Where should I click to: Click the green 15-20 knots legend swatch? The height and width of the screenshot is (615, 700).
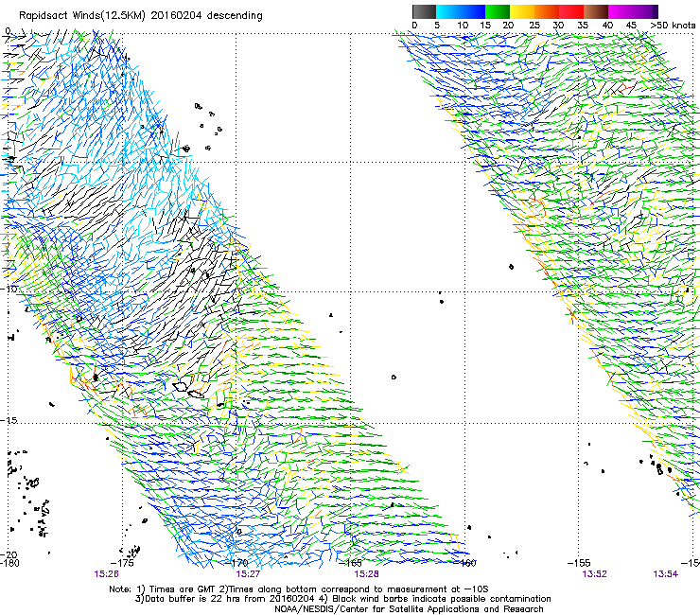click(x=498, y=11)
